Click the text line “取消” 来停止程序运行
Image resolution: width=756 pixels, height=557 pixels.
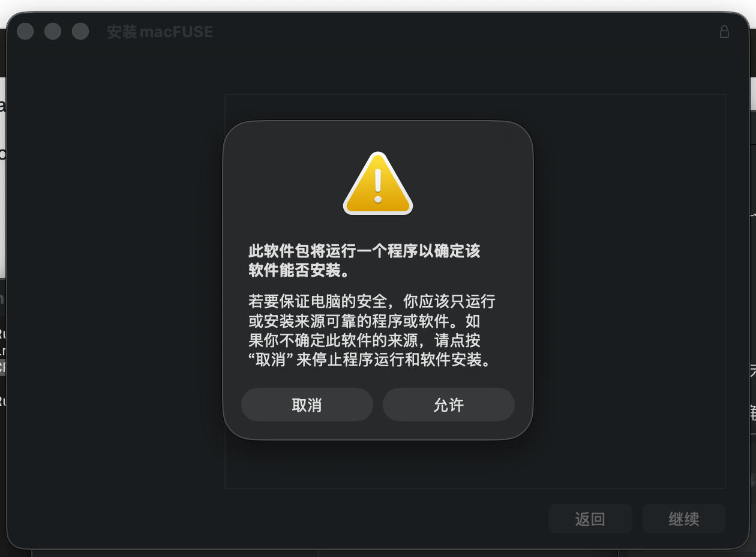click(x=370, y=360)
